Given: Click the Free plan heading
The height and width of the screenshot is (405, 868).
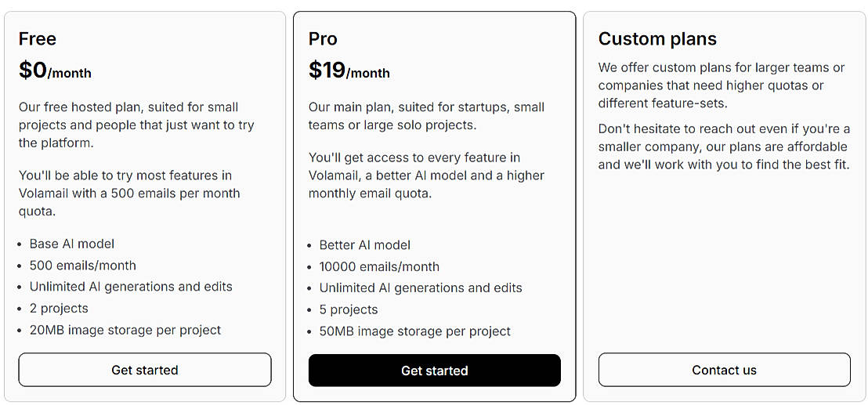Looking at the screenshot, I should 38,39.
